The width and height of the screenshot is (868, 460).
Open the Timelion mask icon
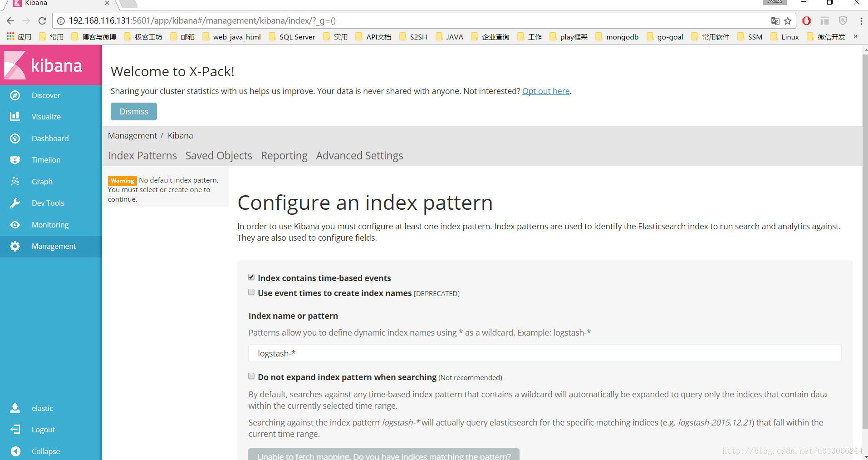point(15,160)
